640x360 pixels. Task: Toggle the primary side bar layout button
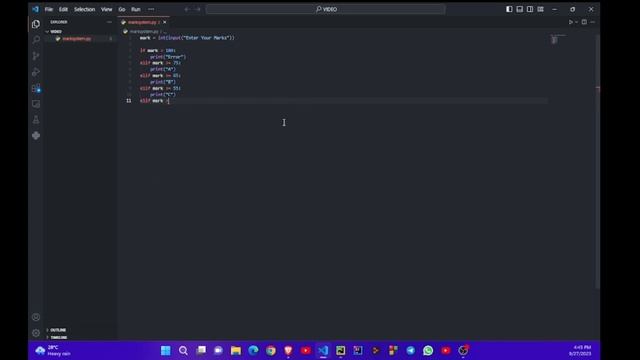coord(509,9)
